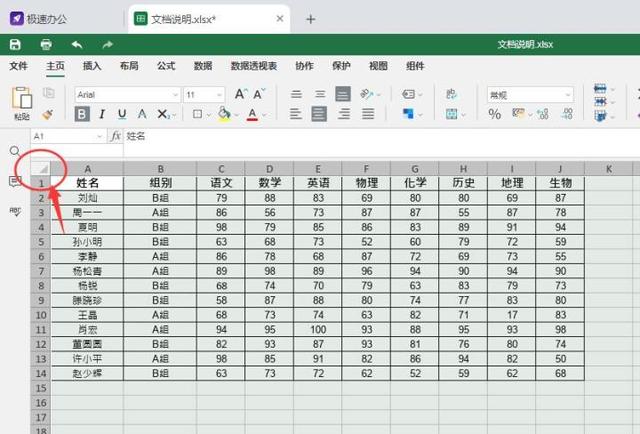Click the name box showing A1
640x434 pixels.
(x=68, y=136)
